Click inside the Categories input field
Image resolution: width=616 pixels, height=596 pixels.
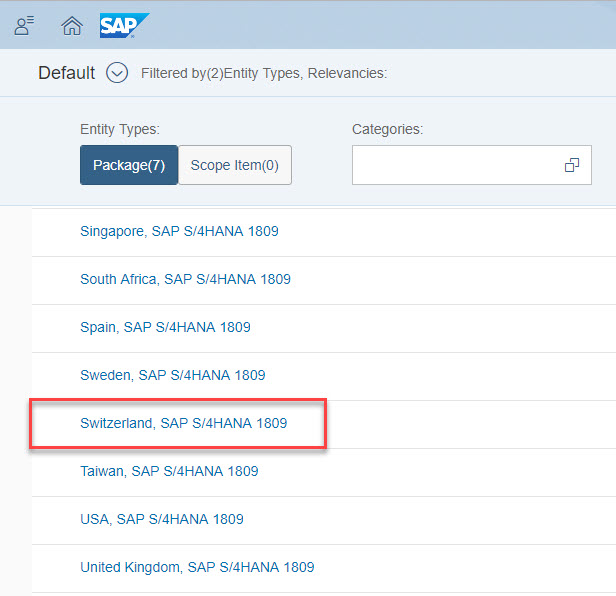(455, 165)
